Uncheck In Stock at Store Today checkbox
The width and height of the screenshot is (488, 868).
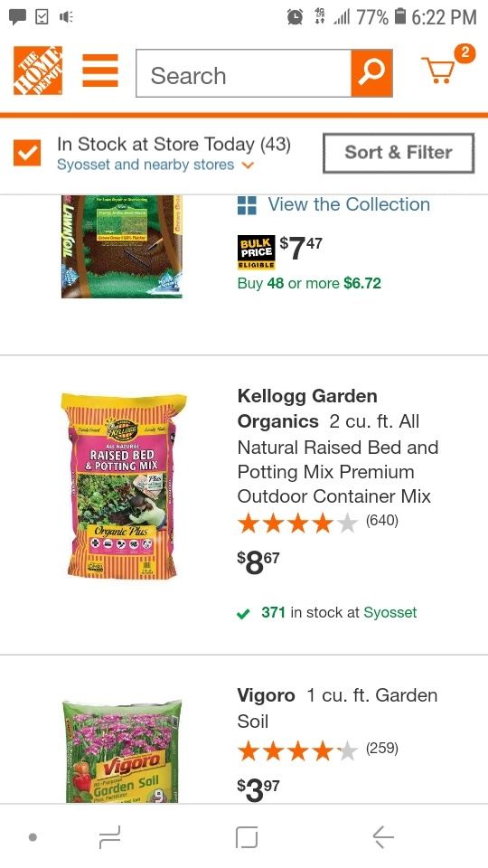[27, 152]
